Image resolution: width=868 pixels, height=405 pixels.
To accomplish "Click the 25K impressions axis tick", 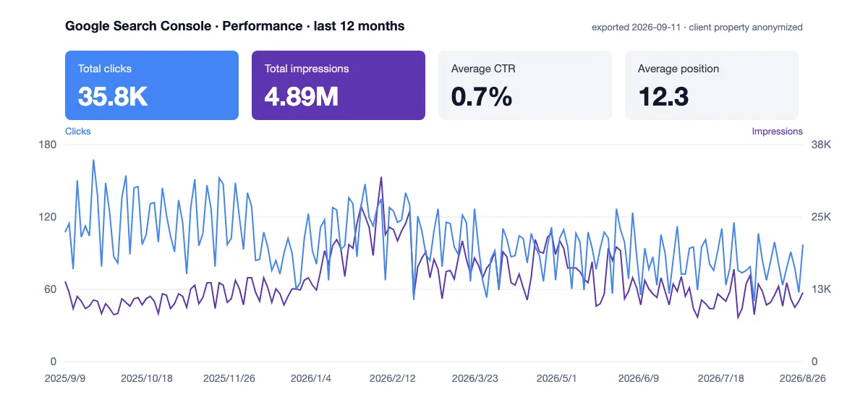I will [820, 217].
